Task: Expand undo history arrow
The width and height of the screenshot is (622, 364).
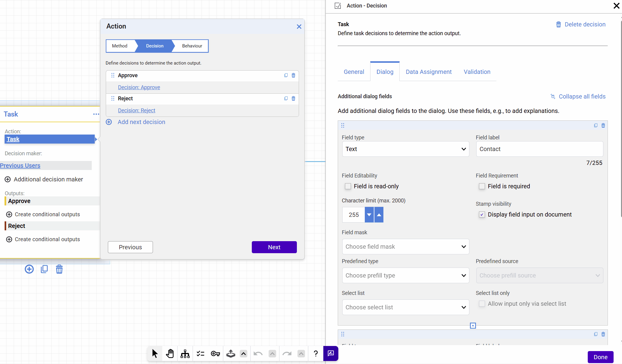Action: (x=272, y=354)
